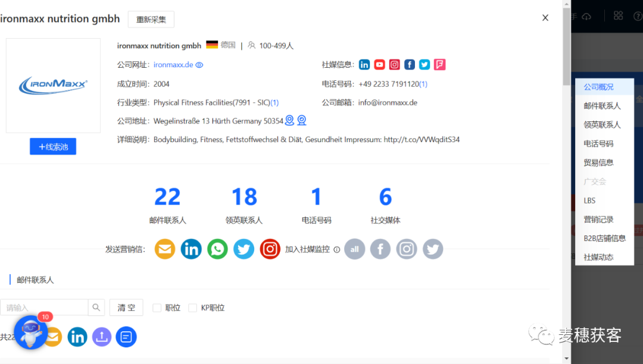
Task: Click the blue note icon in bottom row
Action: tap(126, 337)
